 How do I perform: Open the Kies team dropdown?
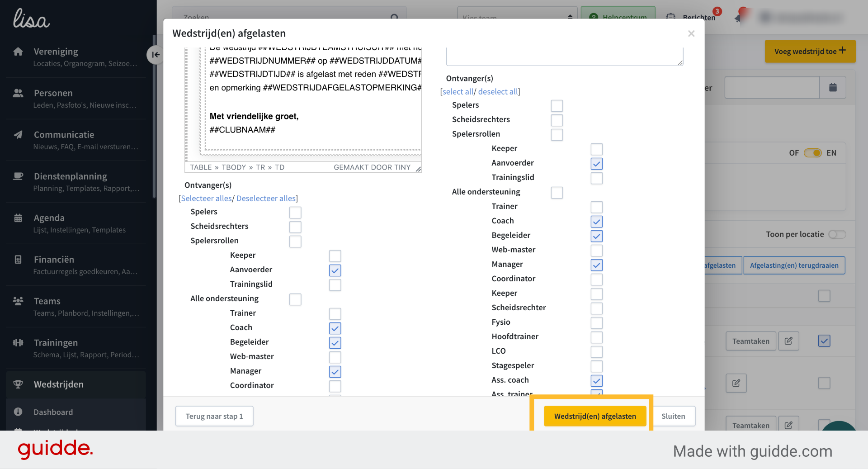(517, 17)
